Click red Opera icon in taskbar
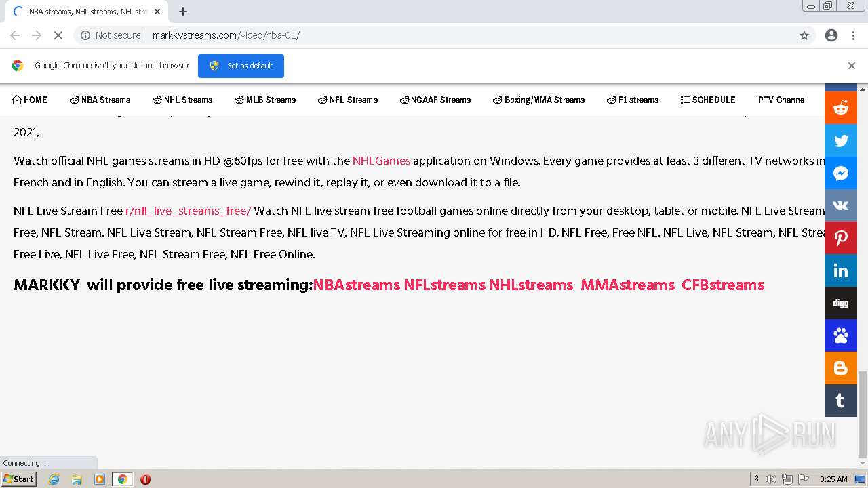The height and width of the screenshot is (488, 868). (145, 479)
